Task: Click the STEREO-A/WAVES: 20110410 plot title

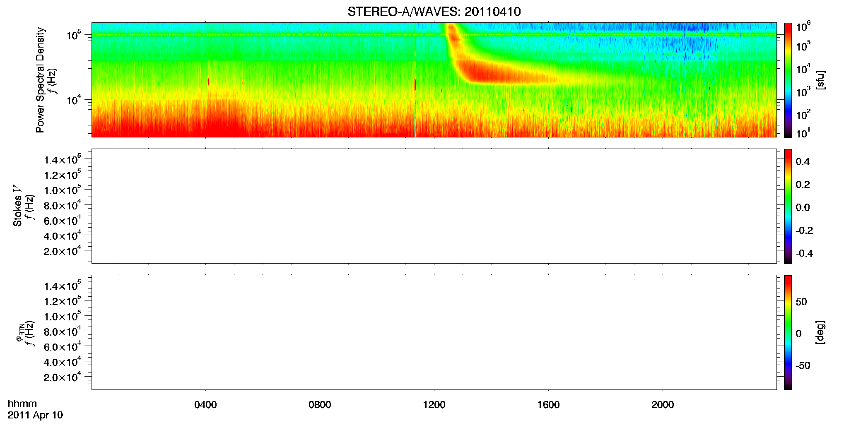Action: pos(434,12)
